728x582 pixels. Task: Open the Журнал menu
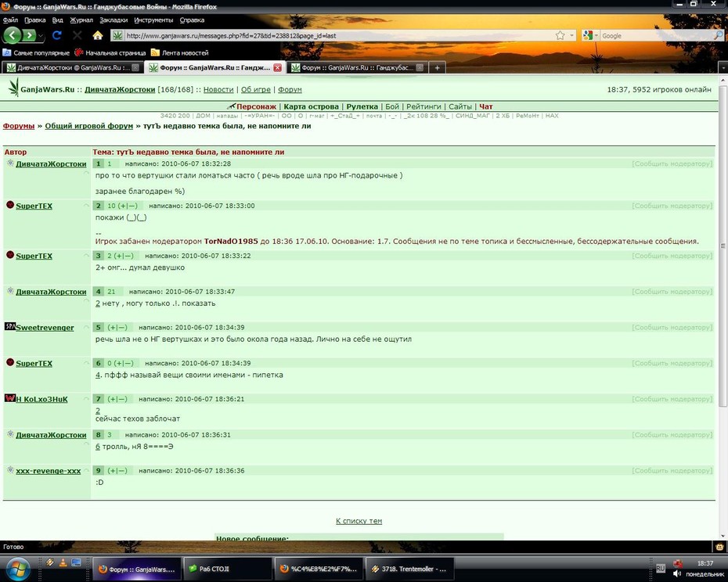click(81, 20)
